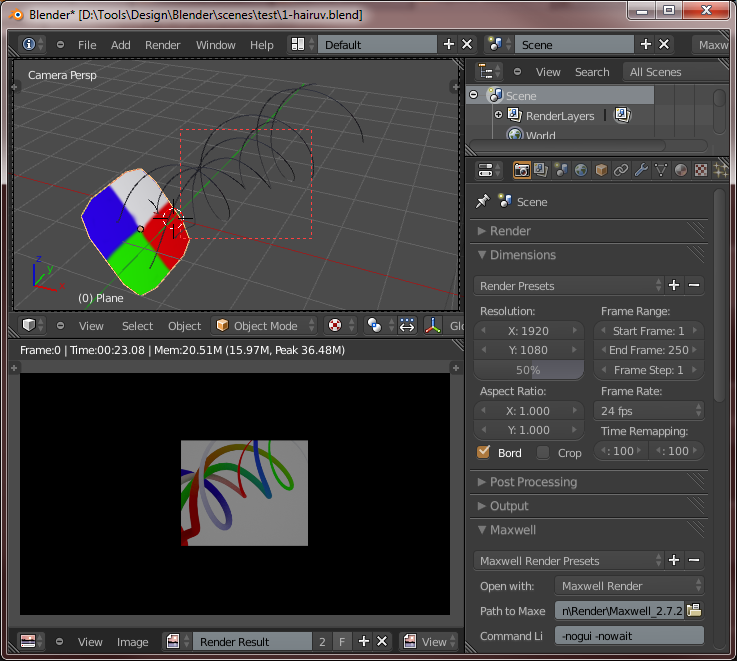Click the pin icon next to Scene in properties

pos(483,201)
